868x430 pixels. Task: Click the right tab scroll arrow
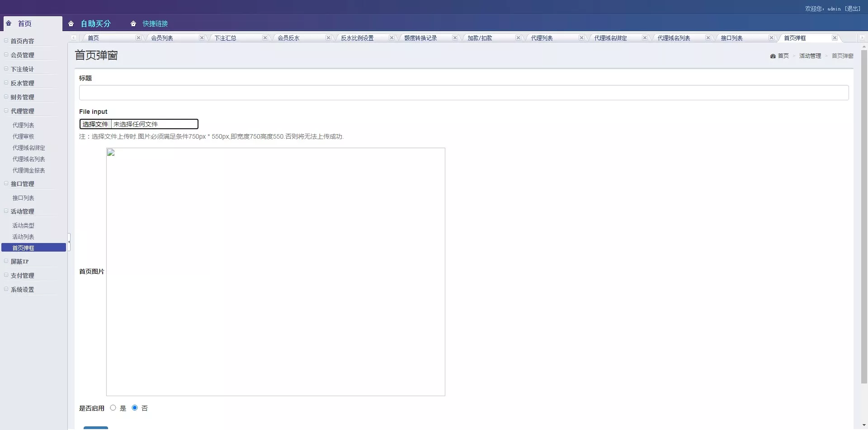tap(863, 38)
